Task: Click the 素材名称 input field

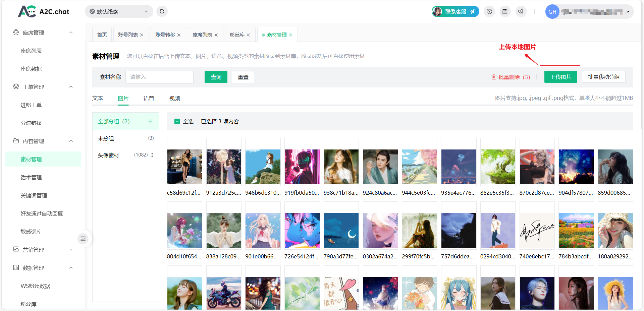Action: [x=159, y=77]
